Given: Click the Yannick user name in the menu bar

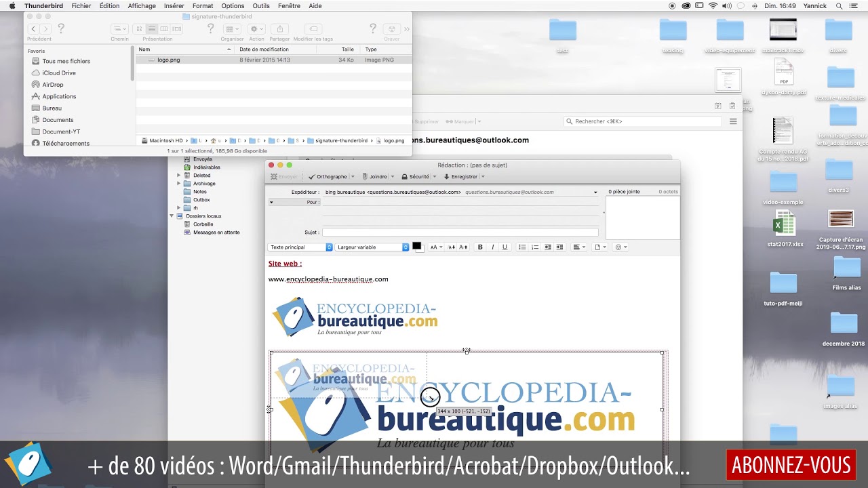Looking at the screenshot, I should (x=815, y=5).
